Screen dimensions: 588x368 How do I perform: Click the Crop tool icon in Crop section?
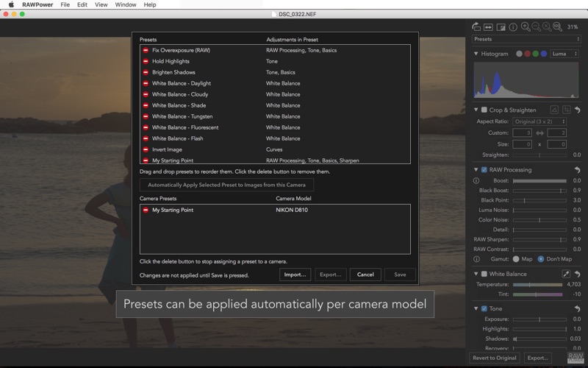(566, 110)
